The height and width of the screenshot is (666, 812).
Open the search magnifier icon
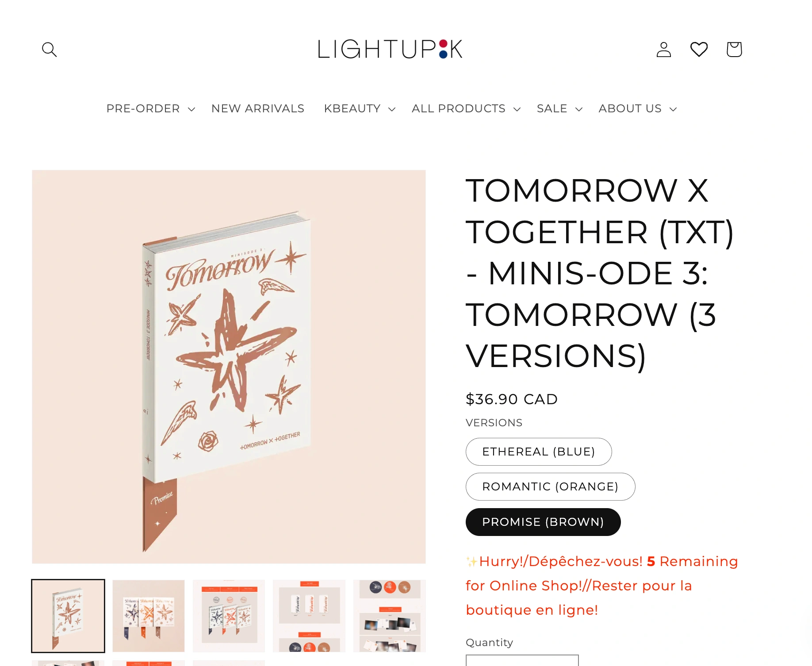[49, 49]
